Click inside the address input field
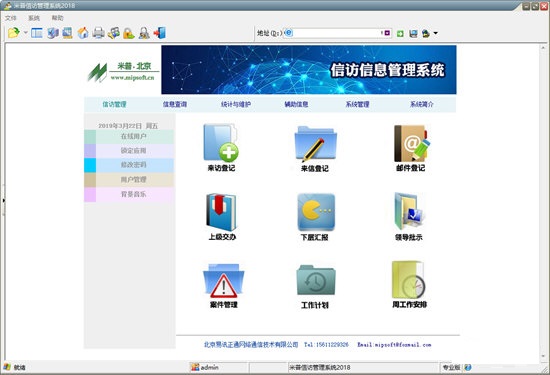 pyautogui.click(x=337, y=33)
